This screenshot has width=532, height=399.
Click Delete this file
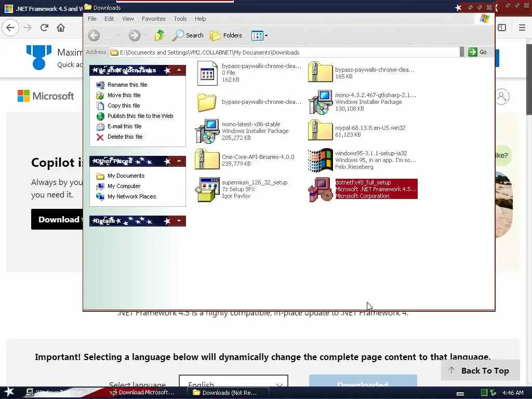point(125,137)
